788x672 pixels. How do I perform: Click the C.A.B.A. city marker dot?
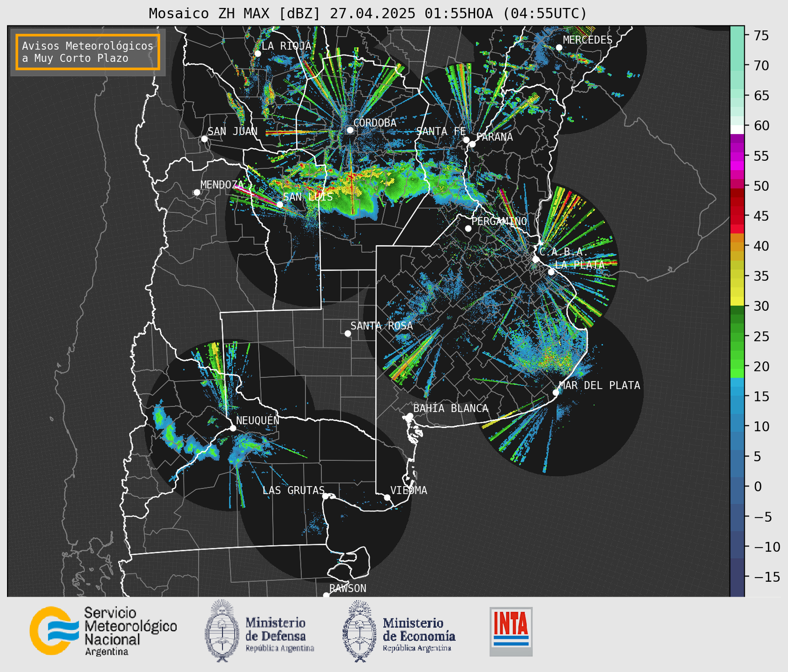click(536, 259)
